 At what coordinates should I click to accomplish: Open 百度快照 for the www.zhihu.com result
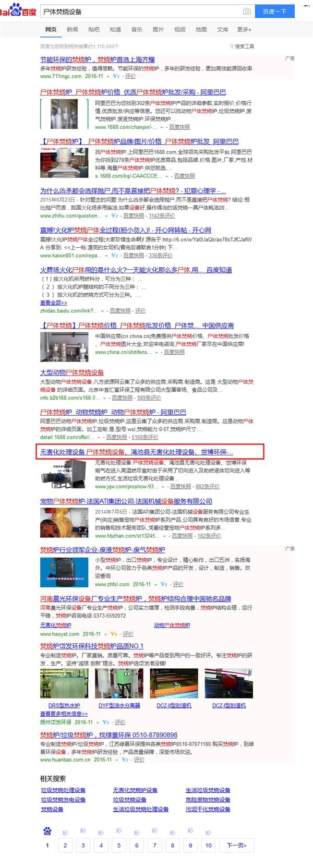click(134, 216)
